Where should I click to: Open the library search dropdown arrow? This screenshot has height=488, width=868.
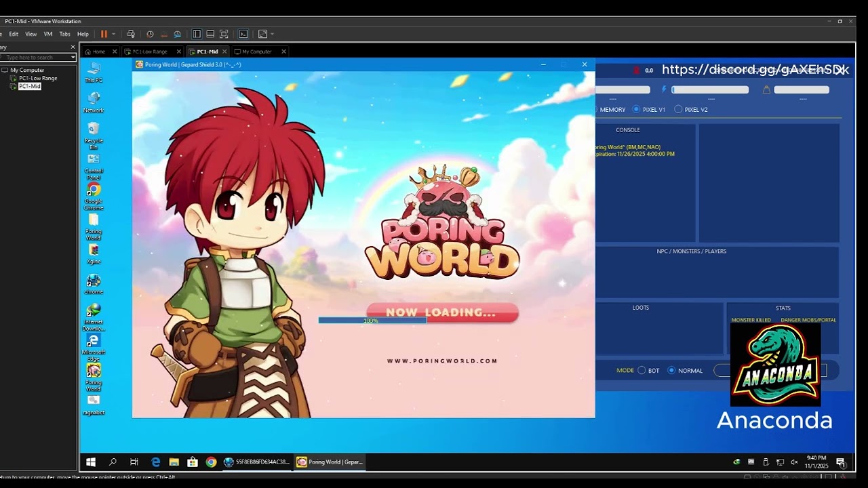(x=73, y=58)
